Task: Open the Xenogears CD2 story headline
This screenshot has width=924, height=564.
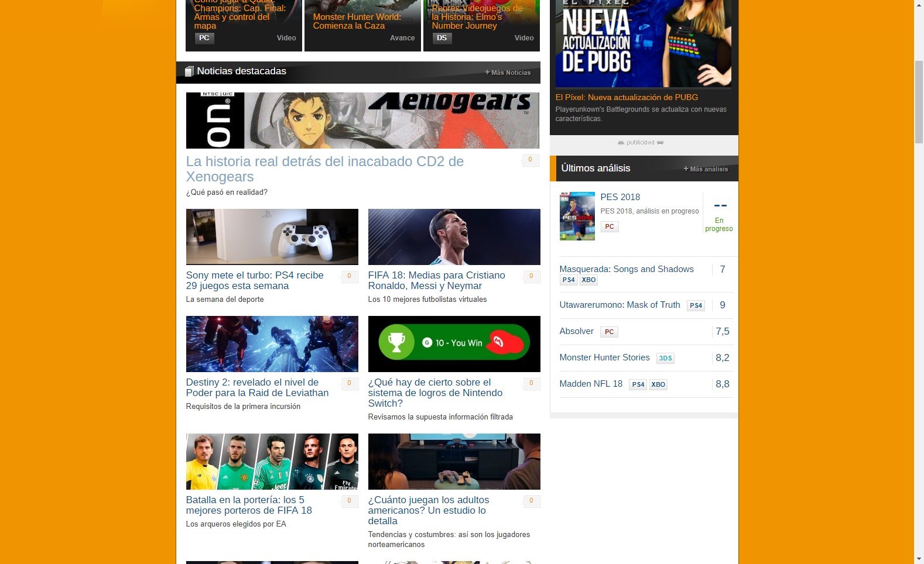Action: (325, 169)
